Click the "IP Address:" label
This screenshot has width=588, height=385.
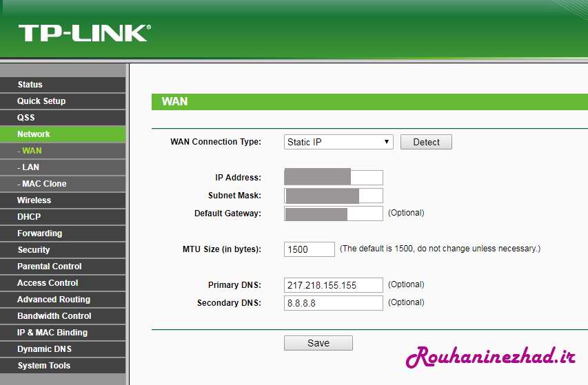(238, 178)
